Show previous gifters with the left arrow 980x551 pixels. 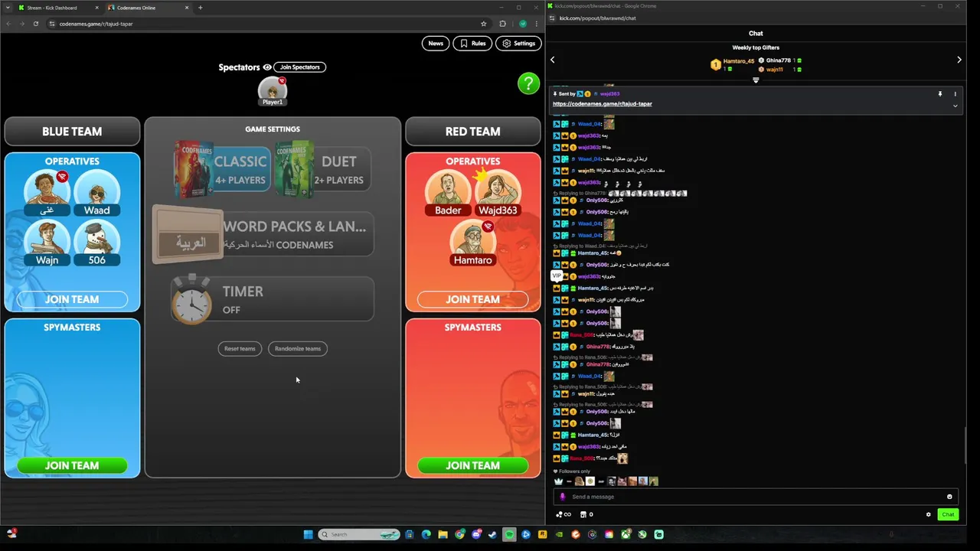[x=553, y=60]
